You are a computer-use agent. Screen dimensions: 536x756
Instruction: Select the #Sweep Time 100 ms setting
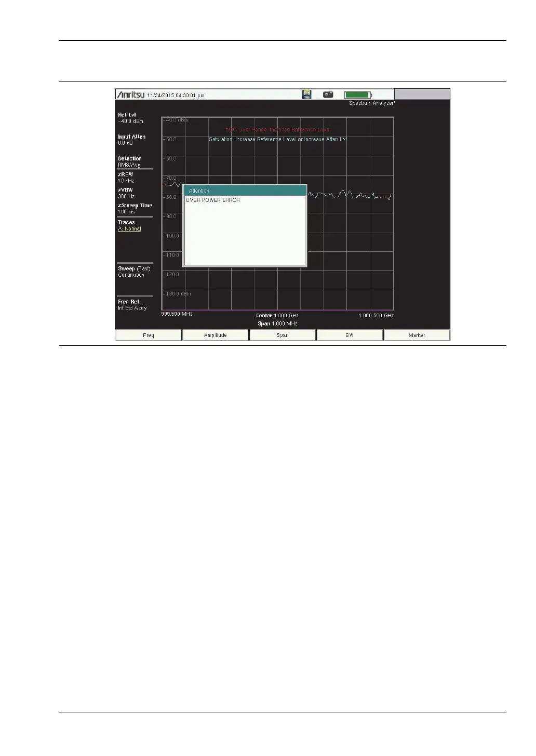pyautogui.click(x=135, y=209)
